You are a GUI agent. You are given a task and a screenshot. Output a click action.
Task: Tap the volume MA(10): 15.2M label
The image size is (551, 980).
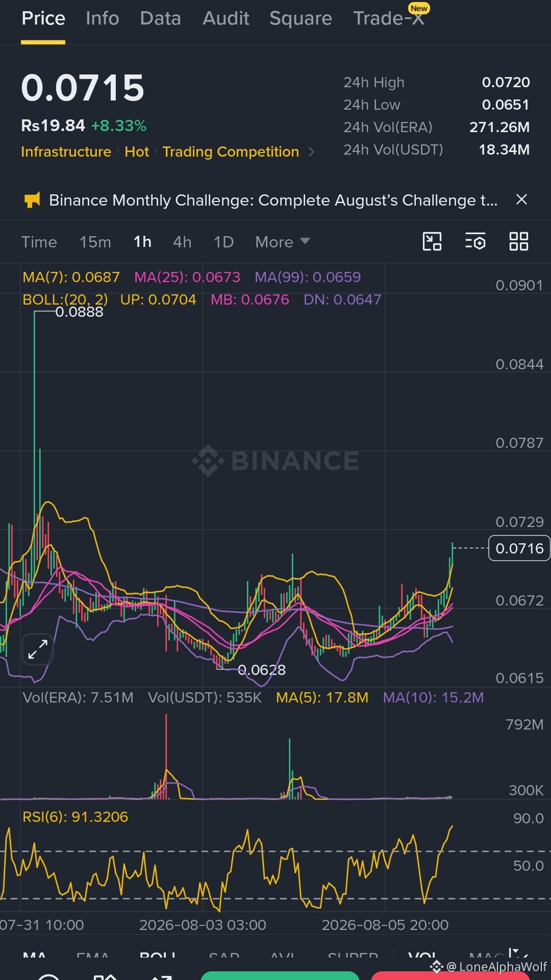433,697
